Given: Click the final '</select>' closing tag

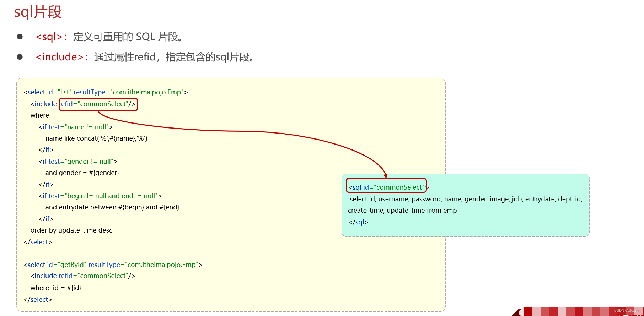Looking at the screenshot, I should [38, 300].
